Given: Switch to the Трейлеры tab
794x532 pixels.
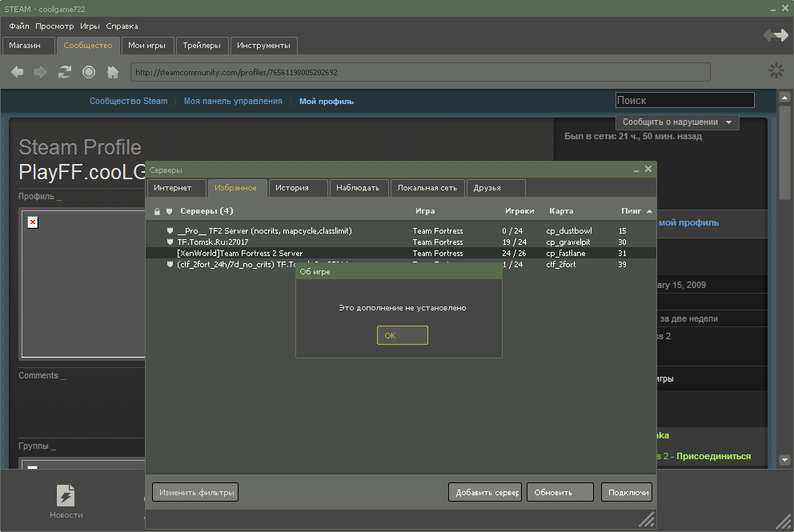Looking at the screenshot, I should pos(202,46).
